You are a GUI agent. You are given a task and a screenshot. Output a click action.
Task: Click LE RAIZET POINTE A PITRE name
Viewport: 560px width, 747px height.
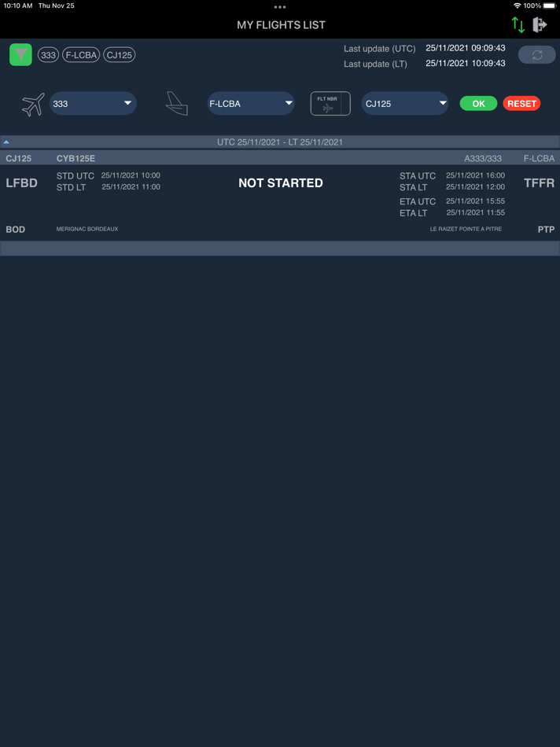(x=466, y=229)
